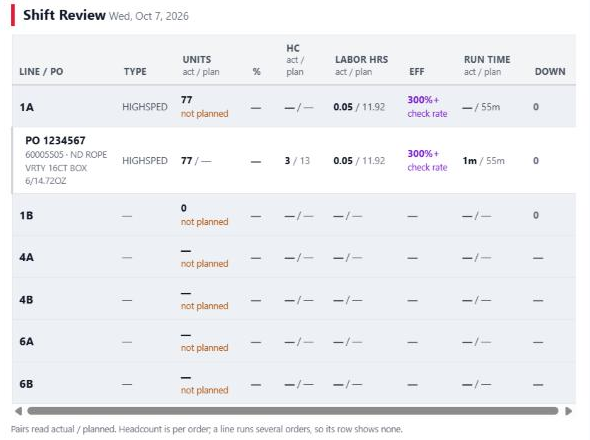Viewport: 590px width, 440px height.
Task: Select the 4A line row label
Action: coord(26,257)
